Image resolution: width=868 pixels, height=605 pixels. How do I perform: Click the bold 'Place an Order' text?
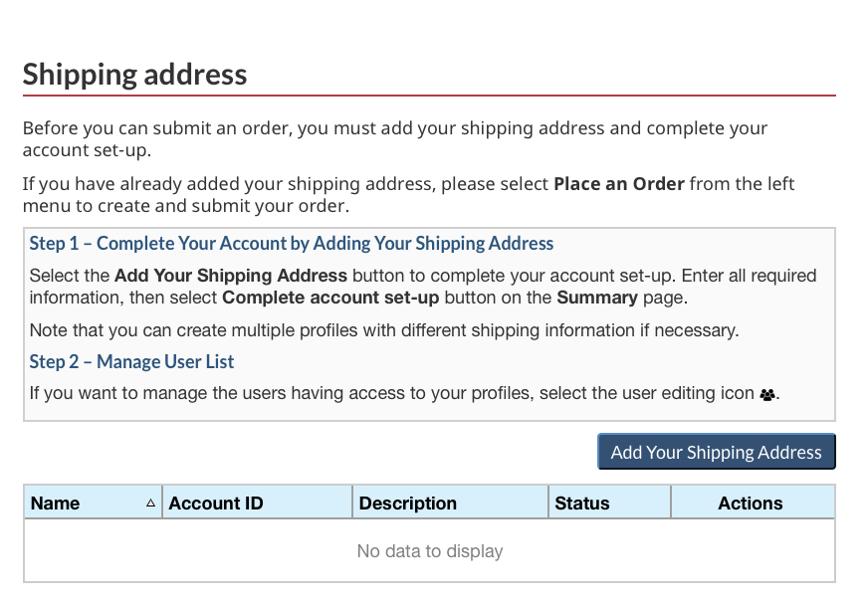[618, 184]
